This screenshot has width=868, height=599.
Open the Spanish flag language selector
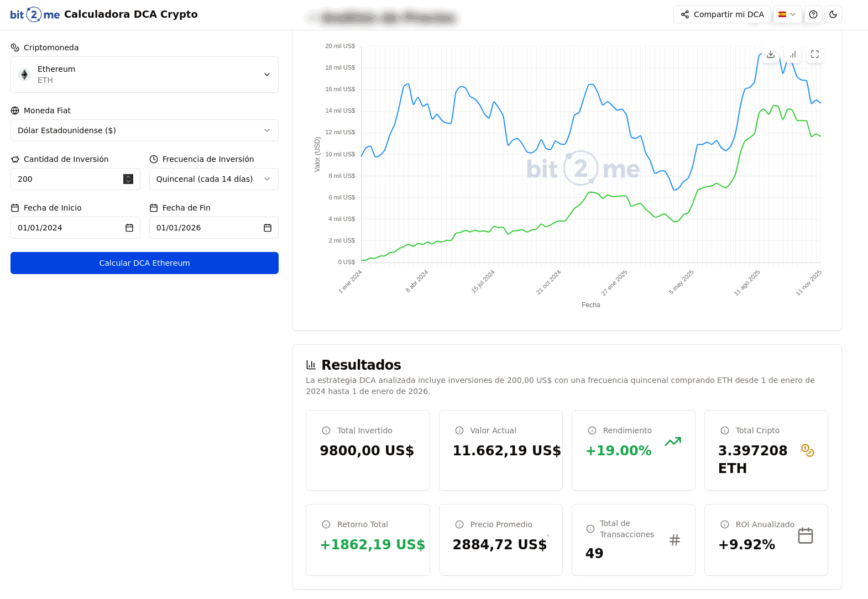point(787,14)
